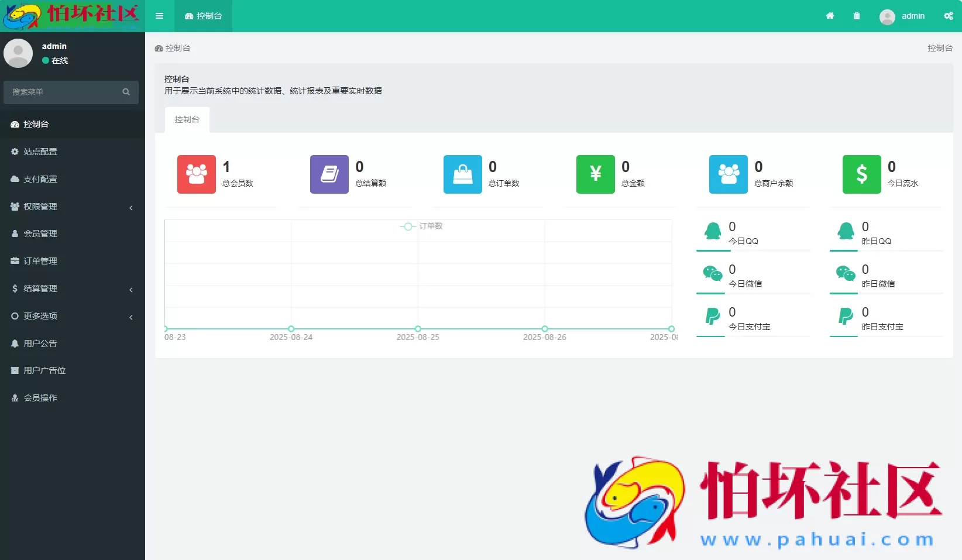Click the 2025-08-25 data point on chart

tap(418, 329)
